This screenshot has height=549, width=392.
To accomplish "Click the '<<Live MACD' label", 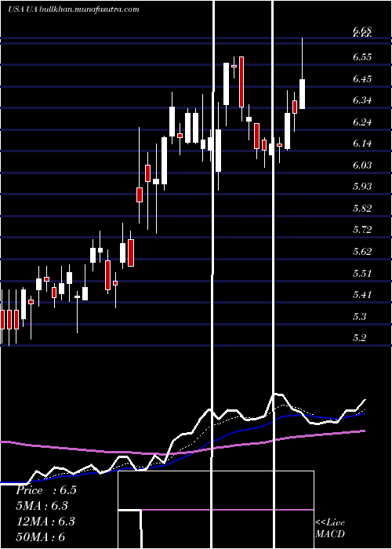I will tap(330, 528).
